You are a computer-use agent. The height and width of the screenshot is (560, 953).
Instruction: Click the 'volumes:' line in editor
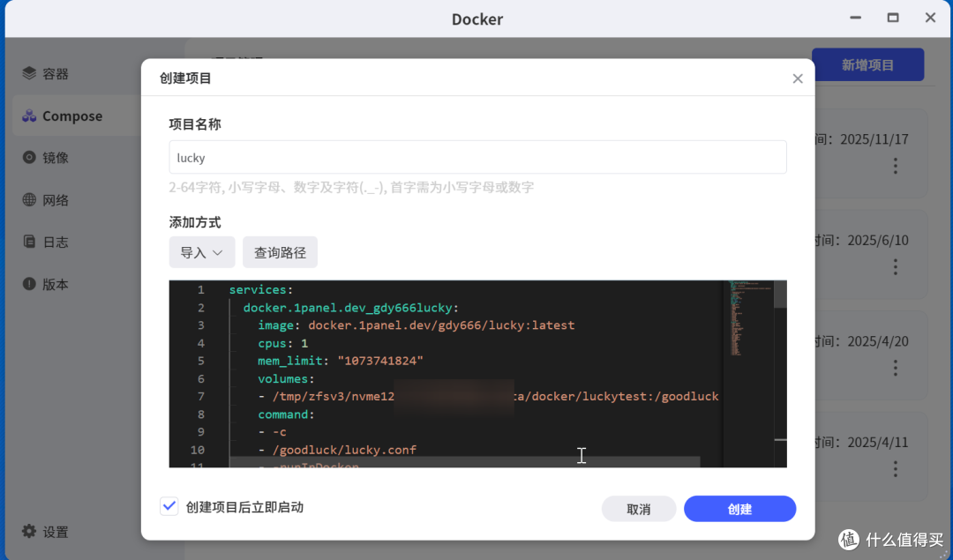click(x=286, y=378)
